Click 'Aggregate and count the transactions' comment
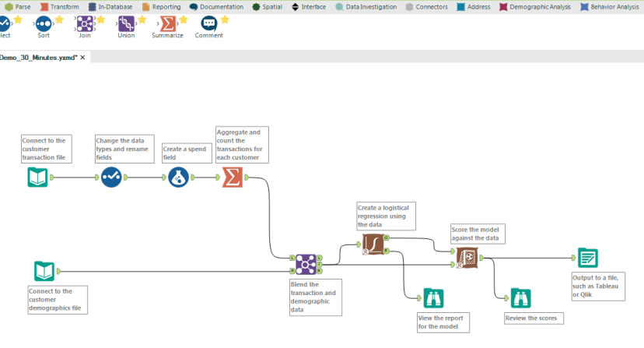Viewport: 644px width, 348px height. [243, 145]
